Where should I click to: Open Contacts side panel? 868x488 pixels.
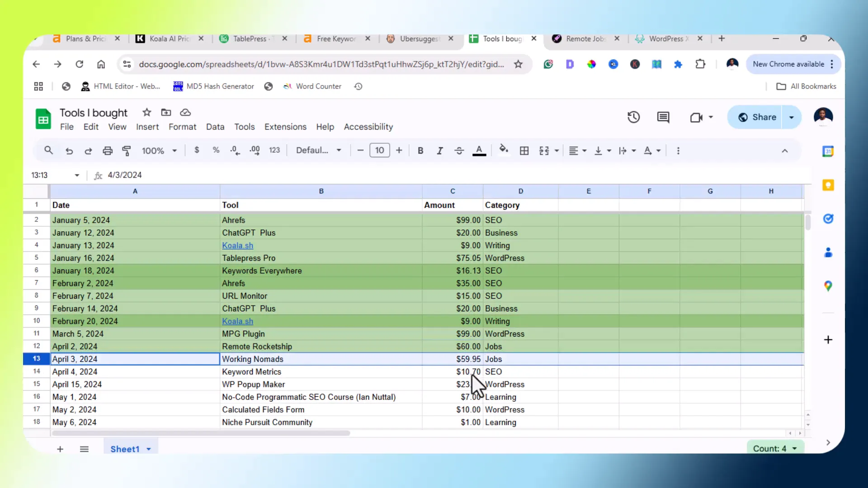[x=828, y=252]
